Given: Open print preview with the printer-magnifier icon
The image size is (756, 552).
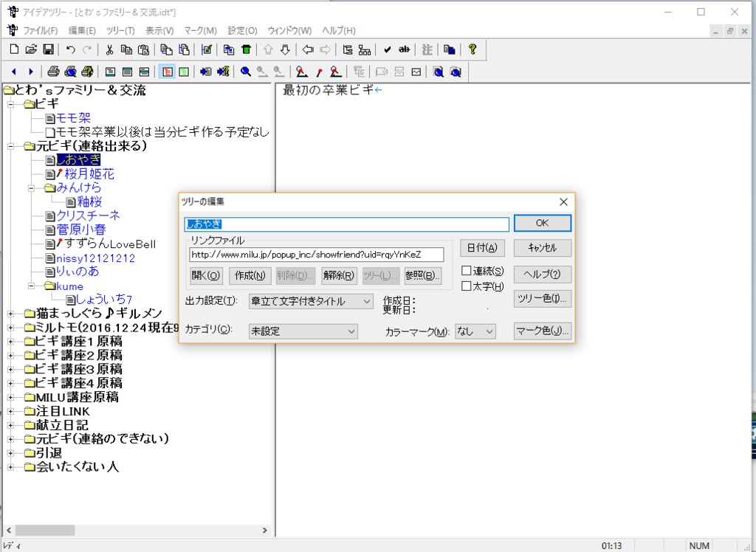Looking at the screenshot, I should point(70,72).
